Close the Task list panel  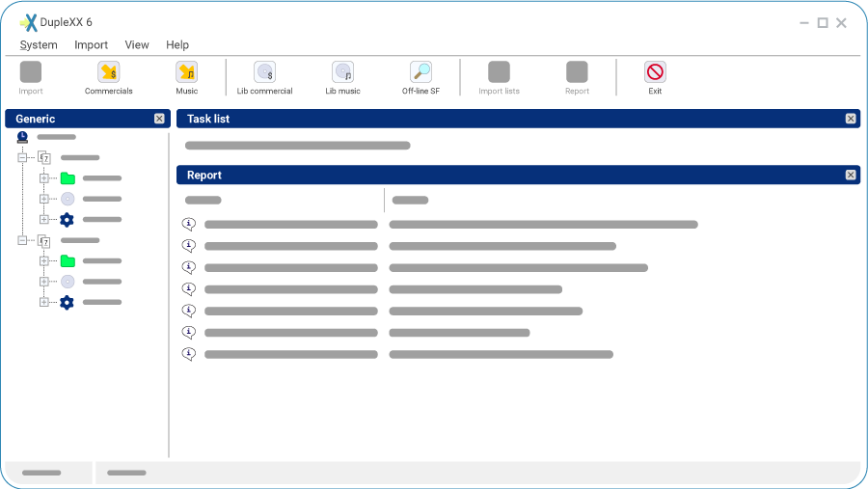(x=851, y=119)
